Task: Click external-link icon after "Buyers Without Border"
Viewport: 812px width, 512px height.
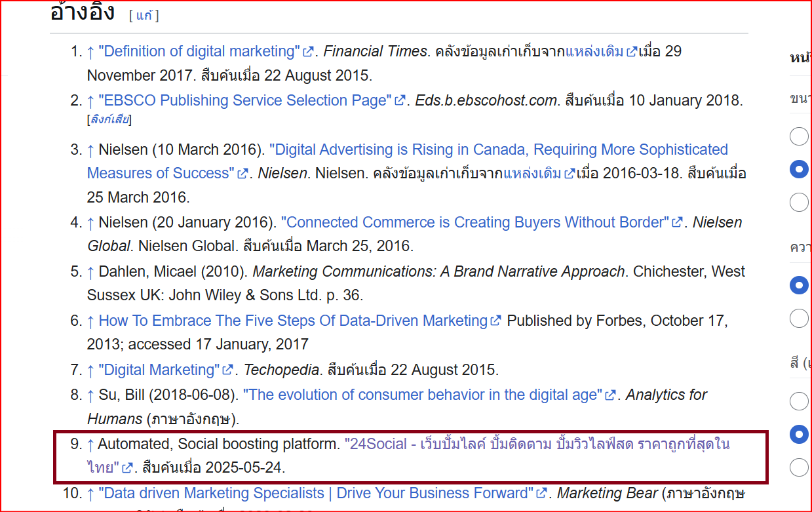Action: pos(677,223)
